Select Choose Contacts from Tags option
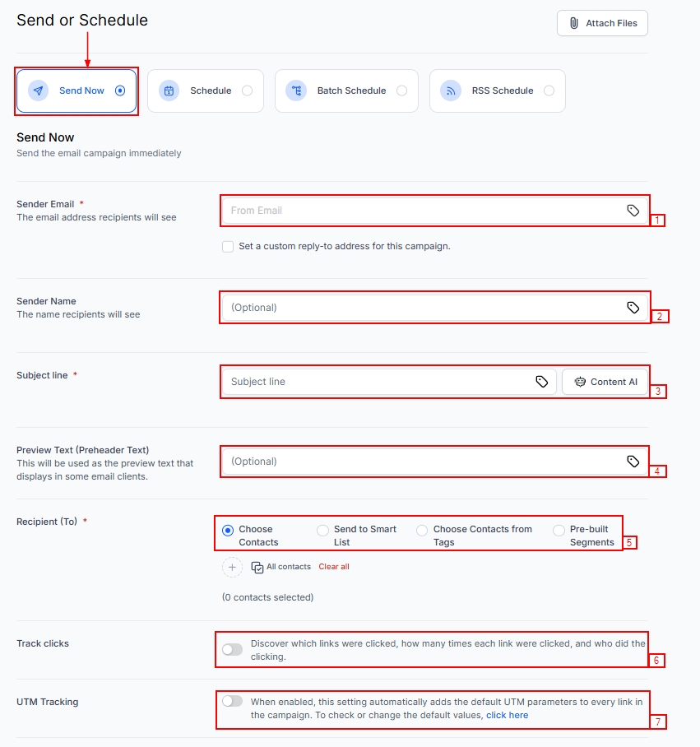 (x=422, y=531)
